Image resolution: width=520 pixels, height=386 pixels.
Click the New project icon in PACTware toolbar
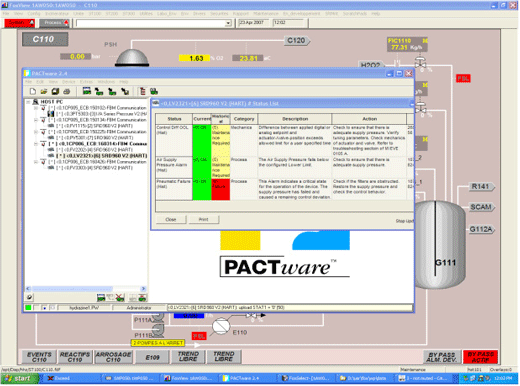coord(33,91)
